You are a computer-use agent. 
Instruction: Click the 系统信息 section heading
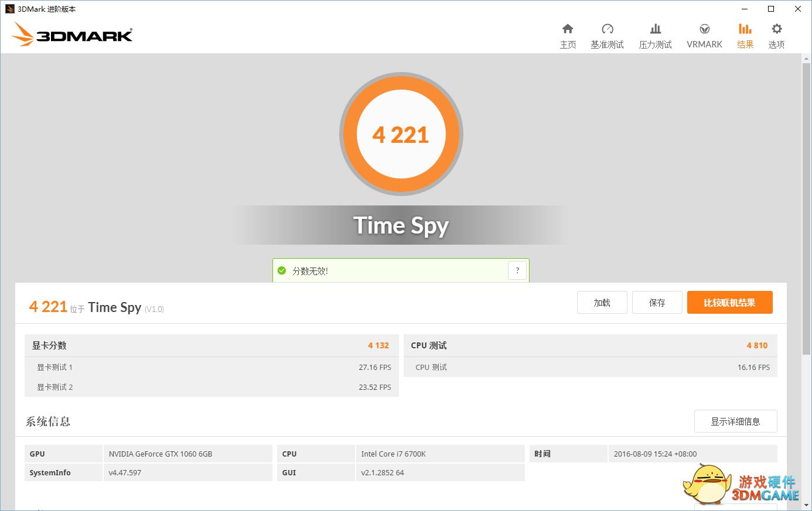48,421
